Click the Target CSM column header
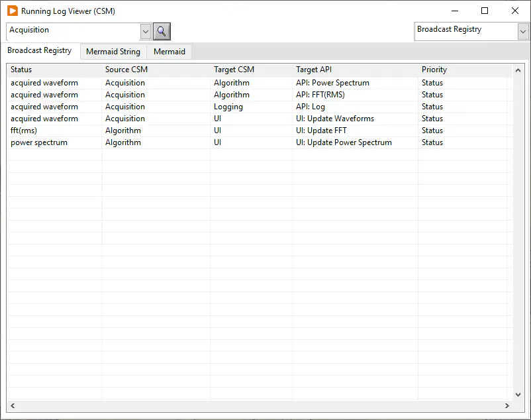The width and height of the screenshot is (531, 420). [x=234, y=70]
